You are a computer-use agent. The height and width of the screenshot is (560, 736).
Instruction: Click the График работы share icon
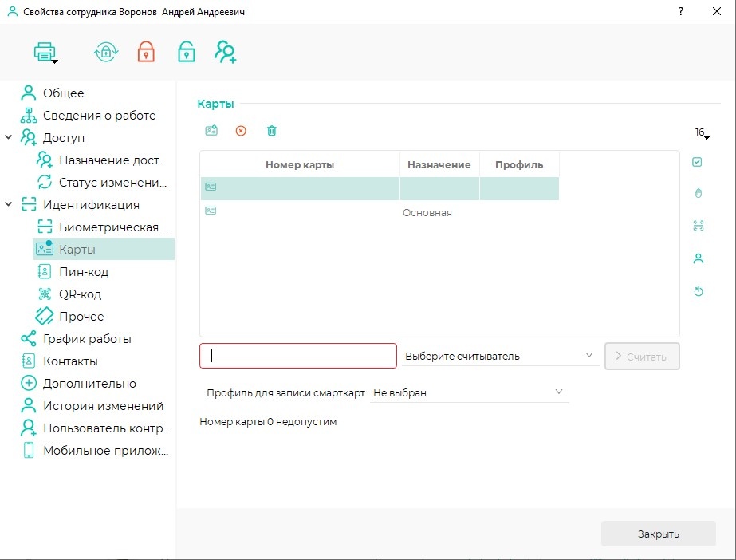[28, 339]
